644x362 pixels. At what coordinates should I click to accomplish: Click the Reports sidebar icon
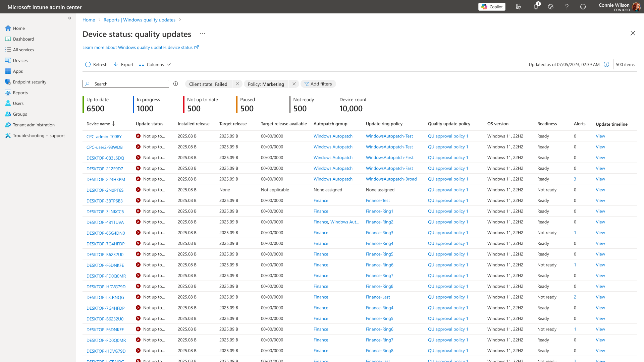click(x=8, y=93)
